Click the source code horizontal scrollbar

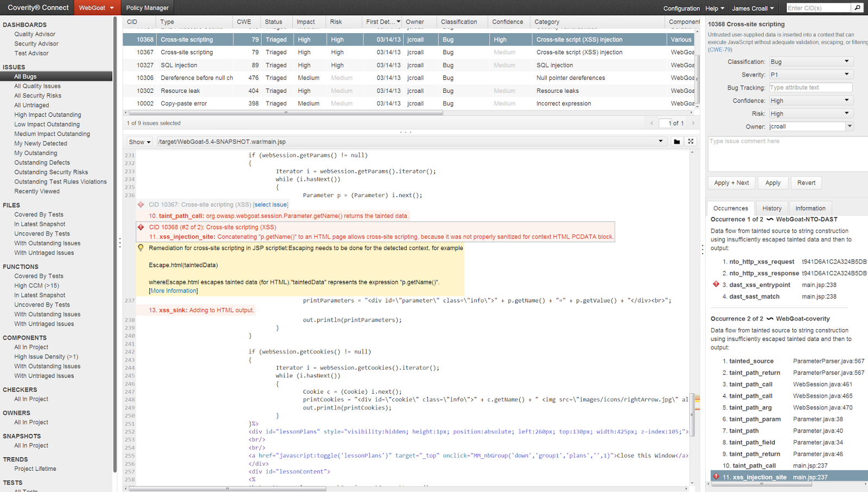point(228,488)
